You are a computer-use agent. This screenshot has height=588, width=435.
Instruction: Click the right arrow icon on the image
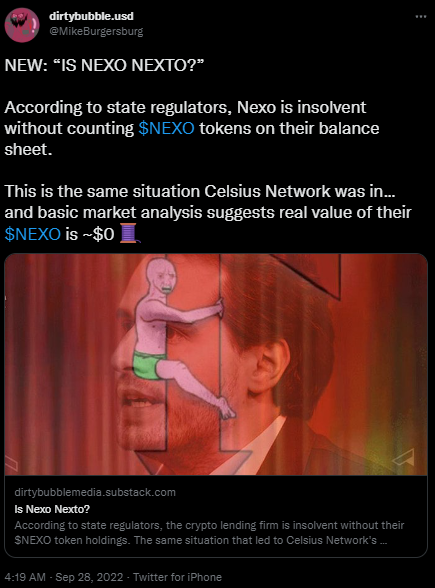[x=404, y=458]
